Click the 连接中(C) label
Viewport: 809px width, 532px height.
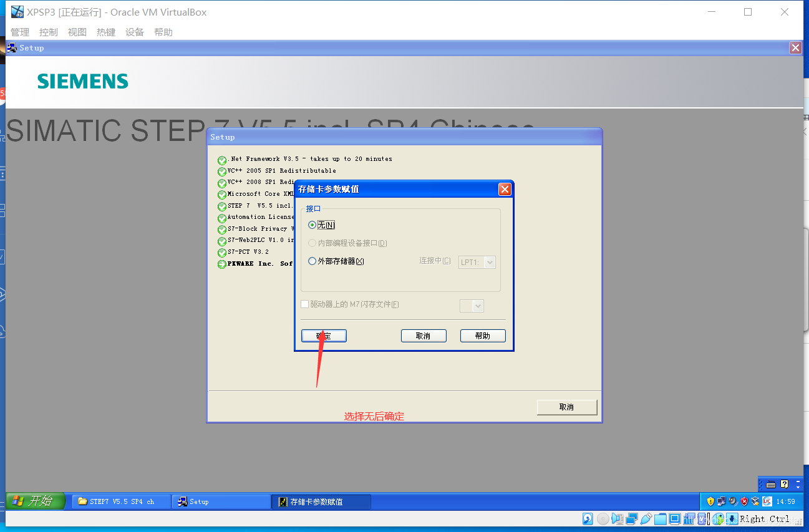[x=435, y=261]
